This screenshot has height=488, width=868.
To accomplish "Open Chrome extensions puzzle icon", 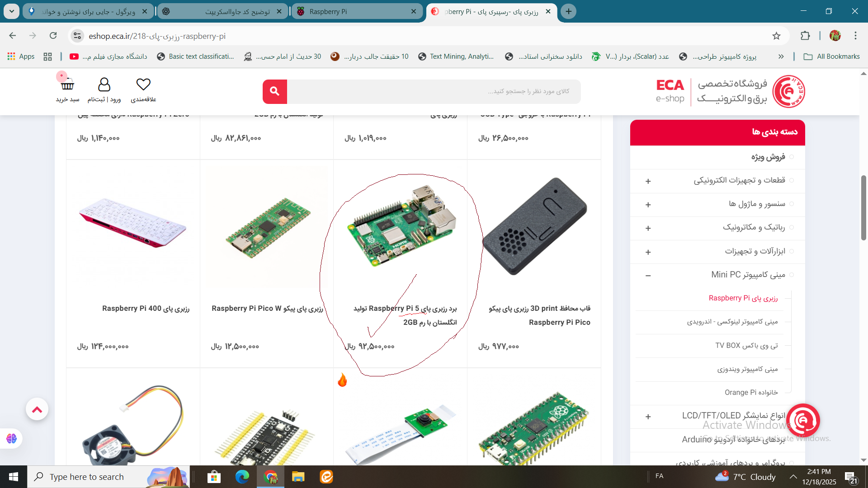I will (x=805, y=36).
